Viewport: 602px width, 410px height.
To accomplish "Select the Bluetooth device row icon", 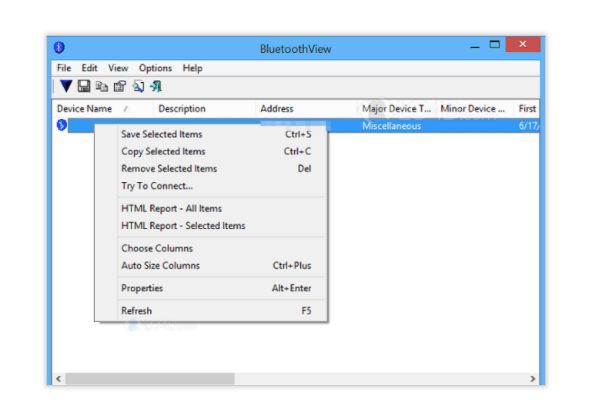I will (x=62, y=125).
